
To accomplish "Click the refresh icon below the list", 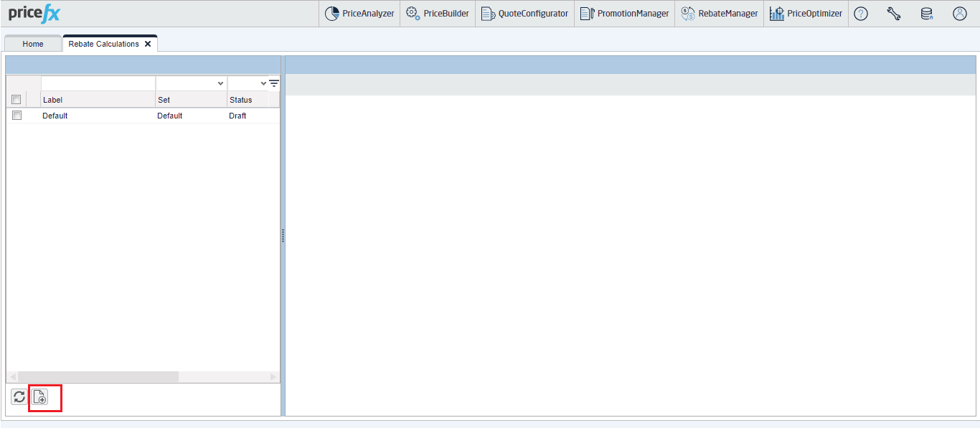I will [x=19, y=397].
